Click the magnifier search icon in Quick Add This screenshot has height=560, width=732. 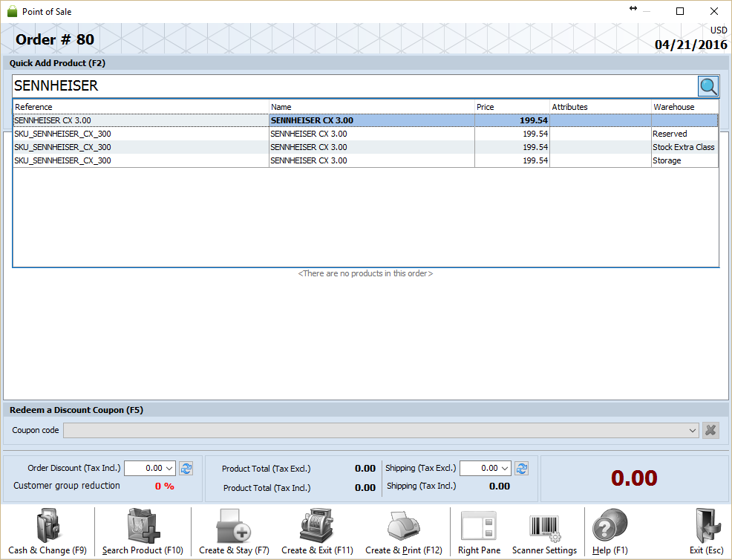pos(708,86)
